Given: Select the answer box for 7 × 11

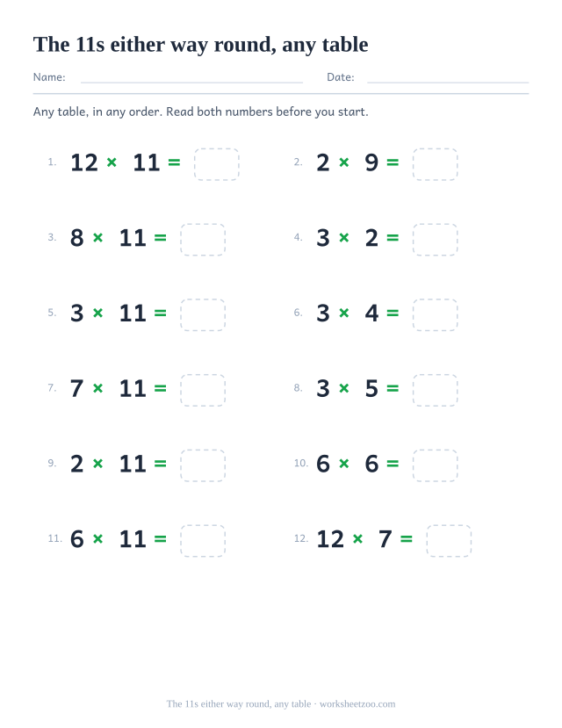Looking at the screenshot, I should [x=203, y=390].
